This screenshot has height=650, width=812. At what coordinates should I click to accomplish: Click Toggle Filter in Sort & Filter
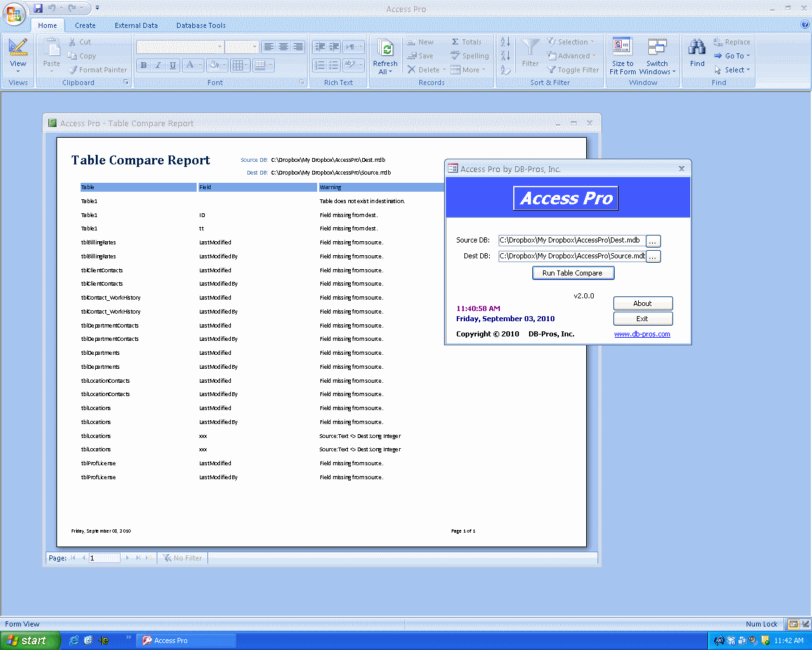(x=573, y=70)
